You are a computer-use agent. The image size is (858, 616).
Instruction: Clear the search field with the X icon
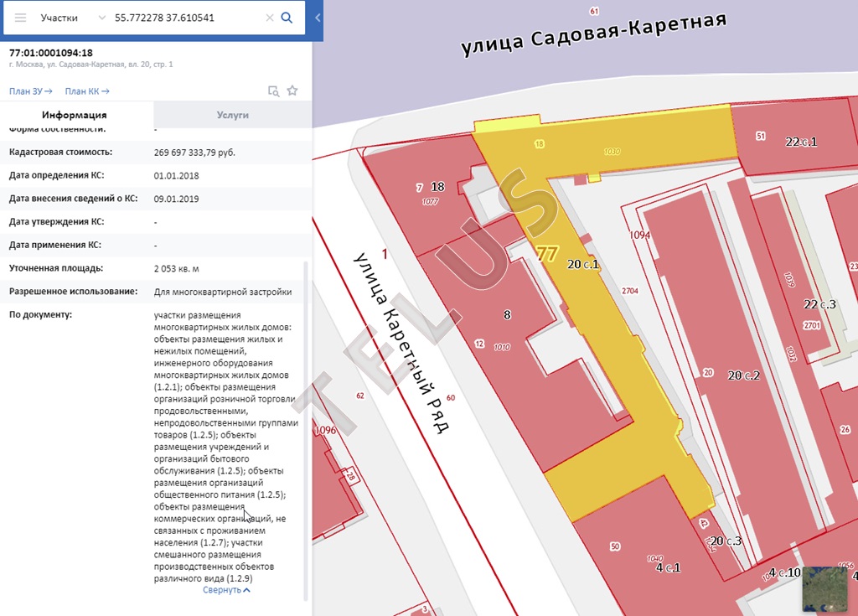pyautogui.click(x=270, y=18)
